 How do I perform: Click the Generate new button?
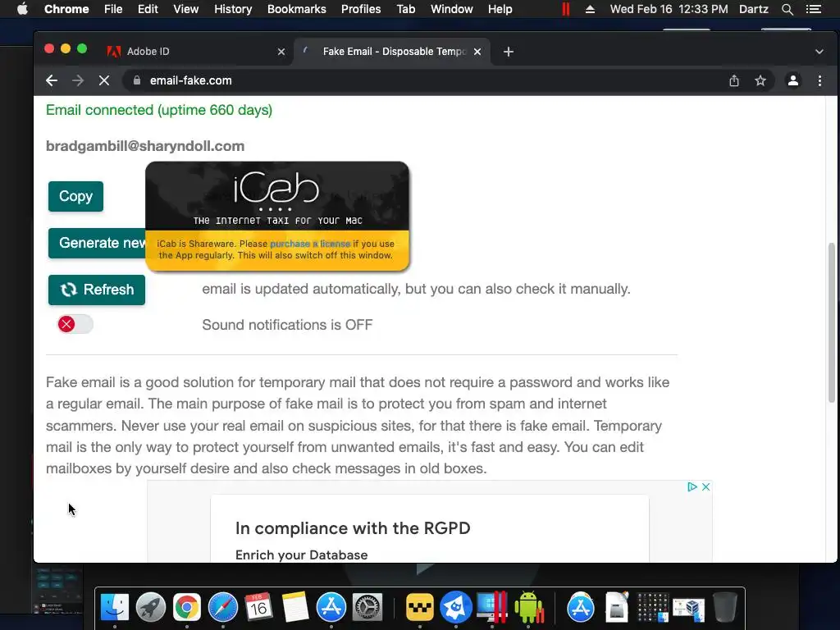tap(97, 243)
